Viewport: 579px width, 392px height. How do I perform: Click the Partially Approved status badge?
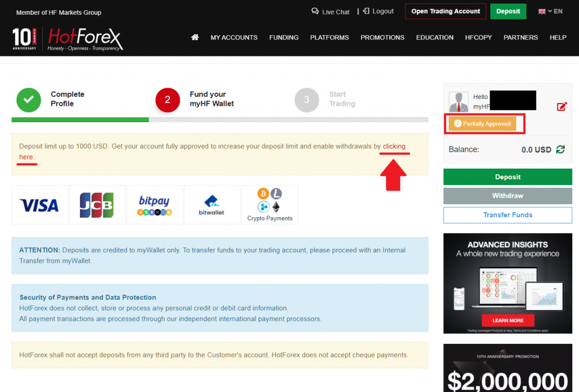click(x=482, y=123)
